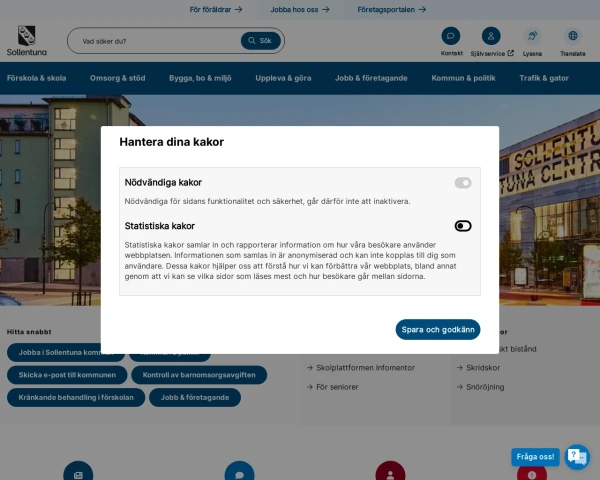Viewport: 600px width, 480px height.
Task: Click the Sök search button
Action: [x=261, y=41]
